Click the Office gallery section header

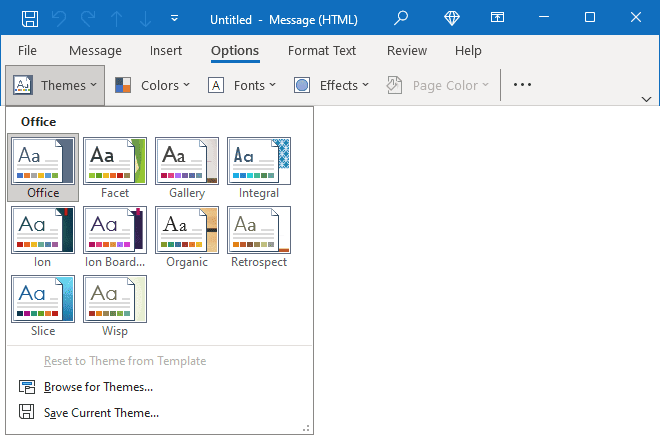point(38,122)
